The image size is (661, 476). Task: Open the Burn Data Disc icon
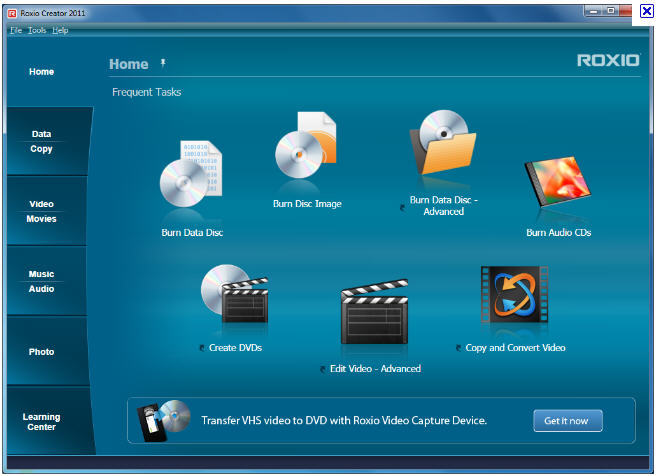pyautogui.click(x=192, y=180)
